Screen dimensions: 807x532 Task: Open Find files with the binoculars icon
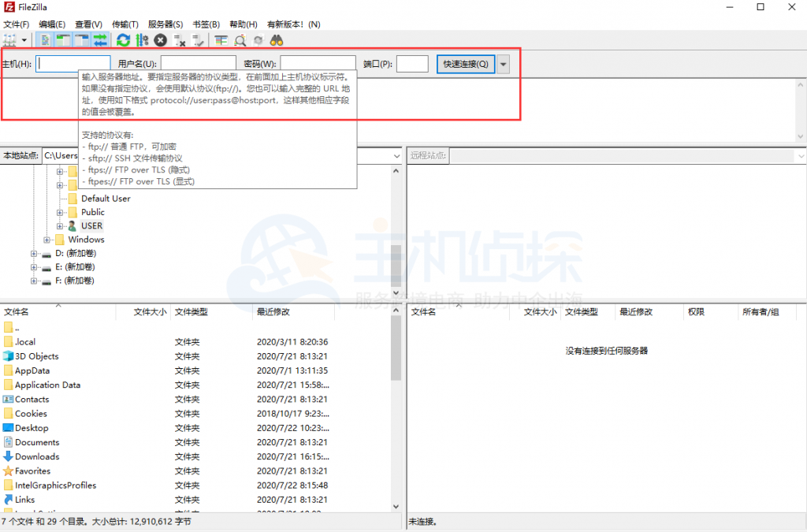click(274, 39)
